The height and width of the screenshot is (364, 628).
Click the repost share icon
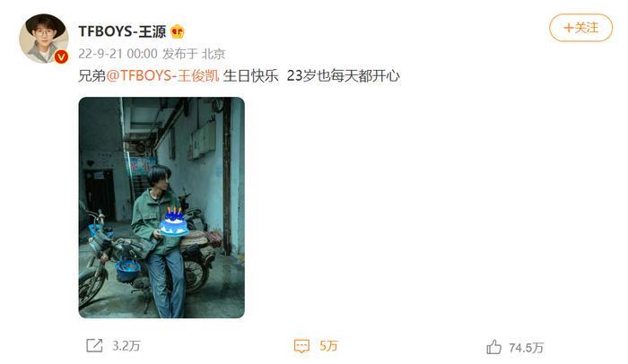[x=94, y=345]
